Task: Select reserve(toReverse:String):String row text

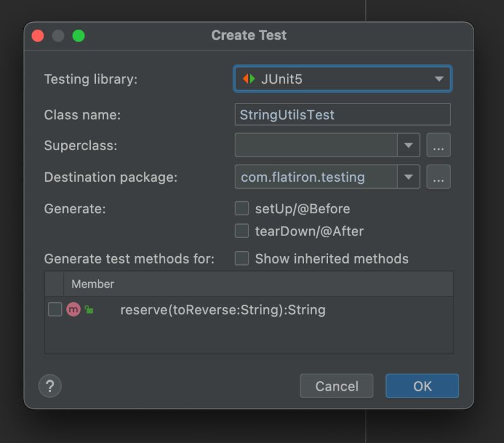Action: coord(223,310)
